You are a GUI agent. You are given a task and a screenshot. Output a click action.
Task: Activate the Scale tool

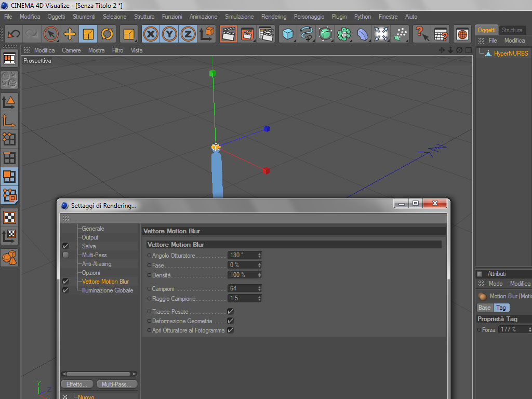click(88, 34)
